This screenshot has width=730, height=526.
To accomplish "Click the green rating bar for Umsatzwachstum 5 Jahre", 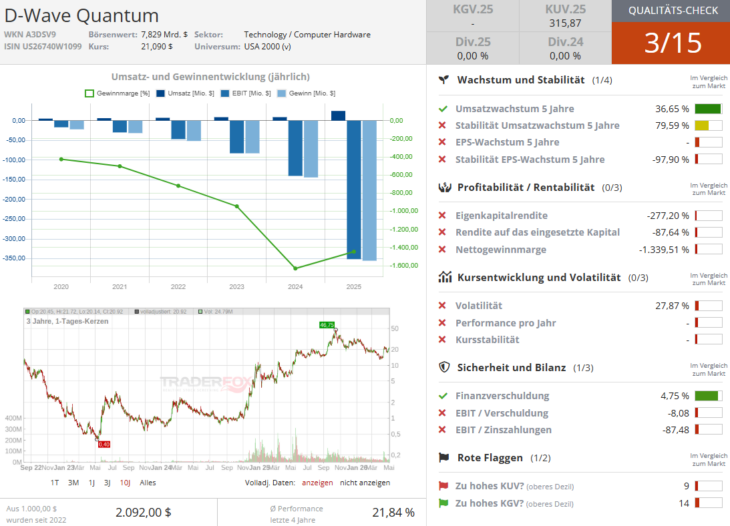I will click(x=708, y=109).
